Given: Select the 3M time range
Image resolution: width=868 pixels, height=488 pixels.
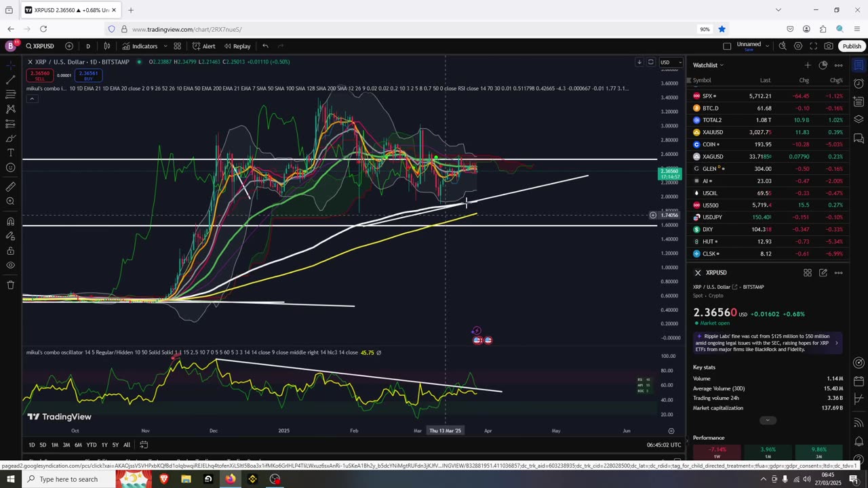Looking at the screenshot, I should click(66, 445).
